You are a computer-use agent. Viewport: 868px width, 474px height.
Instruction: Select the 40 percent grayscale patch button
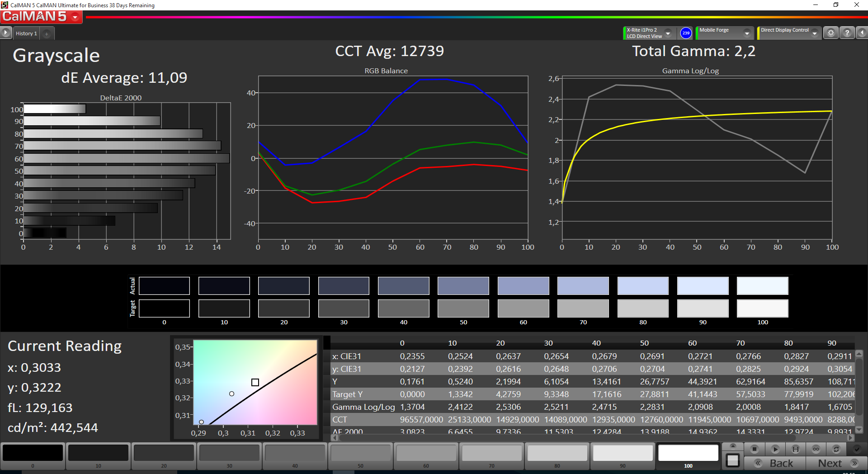[x=295, y=455]
